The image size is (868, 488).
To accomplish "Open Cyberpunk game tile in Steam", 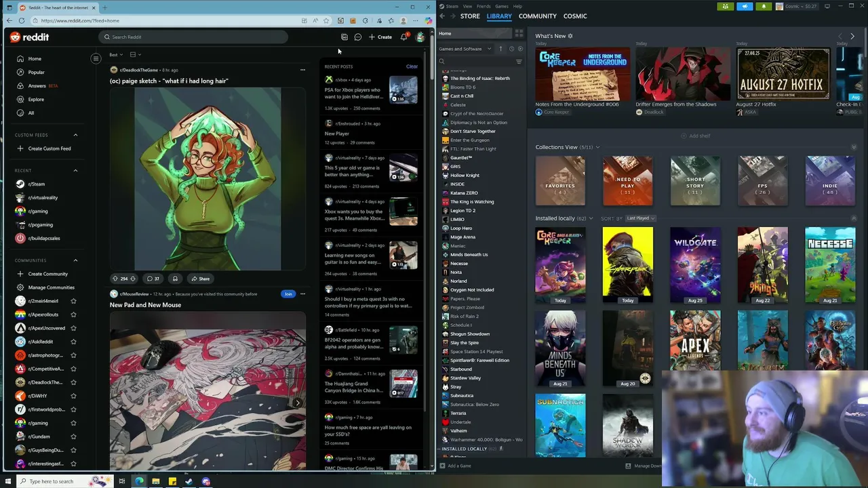I will click(627, 265).
